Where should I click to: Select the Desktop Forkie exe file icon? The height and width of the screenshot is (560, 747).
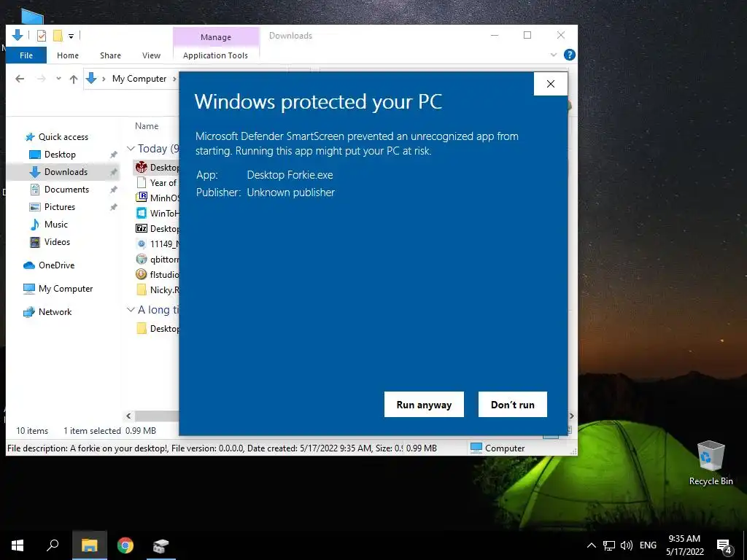tap(142, 167)
